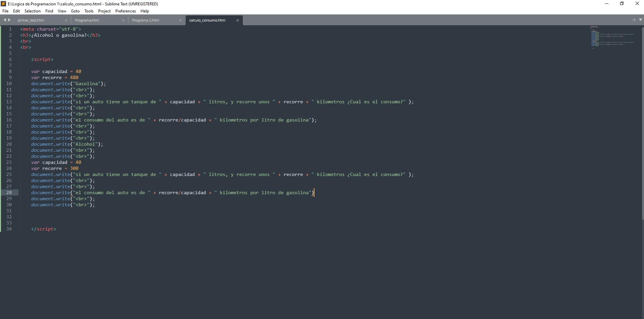Click 'recorre/capacidad' on line 16
The height and width of the screenshot is (319, 644).
point(182,120)
